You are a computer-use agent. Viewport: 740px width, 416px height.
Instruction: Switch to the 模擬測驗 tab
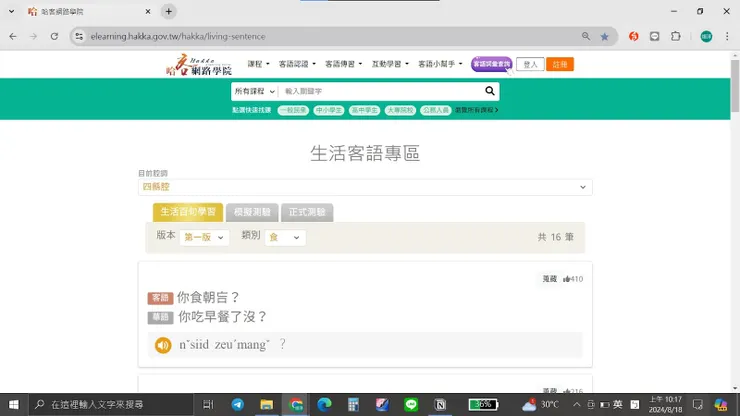tap(252, 212)
